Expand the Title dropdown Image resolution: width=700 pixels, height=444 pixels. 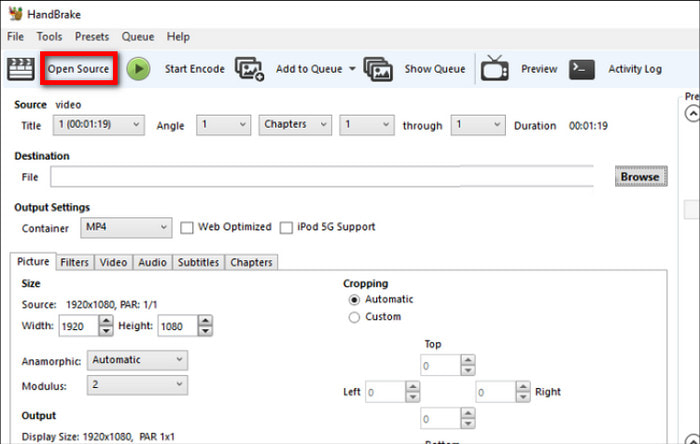(x=99, y=124)
